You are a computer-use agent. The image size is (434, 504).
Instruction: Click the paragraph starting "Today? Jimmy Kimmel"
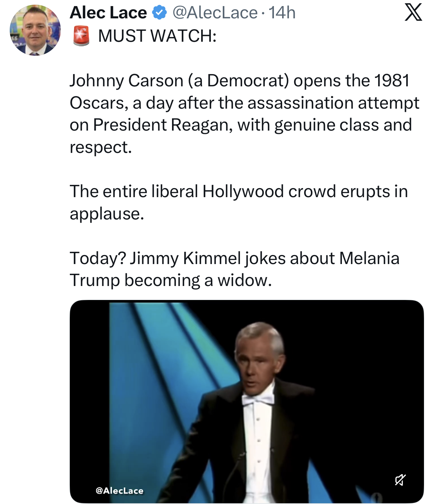(234, 269)
